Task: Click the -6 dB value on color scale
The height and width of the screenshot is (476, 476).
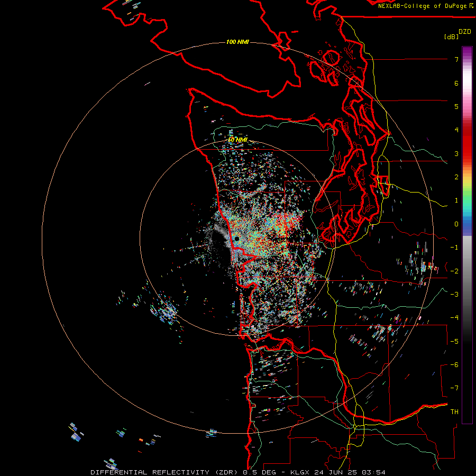Action: (x=454, y=364)
